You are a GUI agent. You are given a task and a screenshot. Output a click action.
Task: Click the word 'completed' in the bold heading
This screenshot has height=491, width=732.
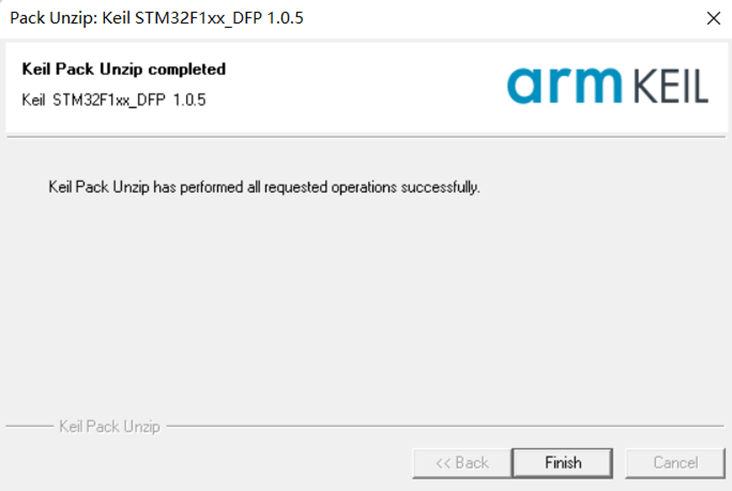(x=187, y=70)
